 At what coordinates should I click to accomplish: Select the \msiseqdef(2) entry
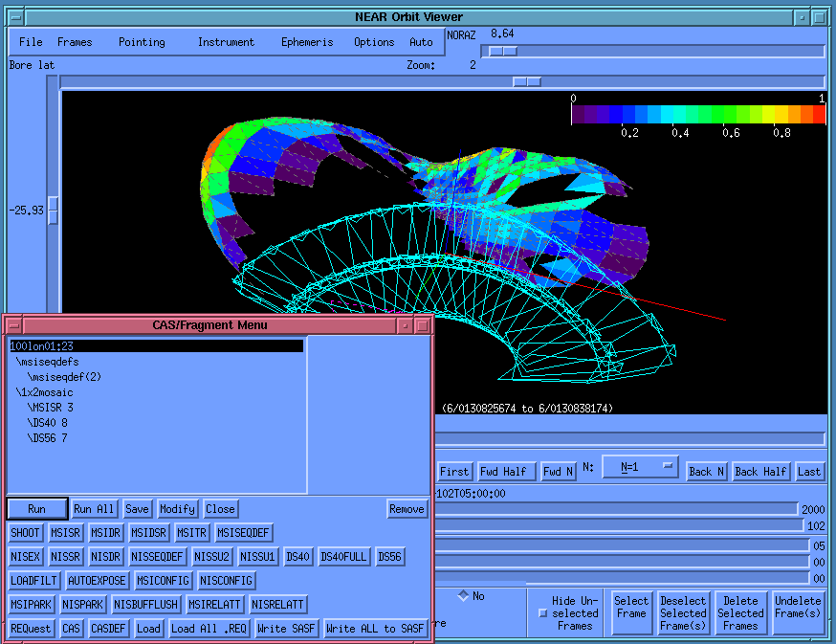(64, 377)
